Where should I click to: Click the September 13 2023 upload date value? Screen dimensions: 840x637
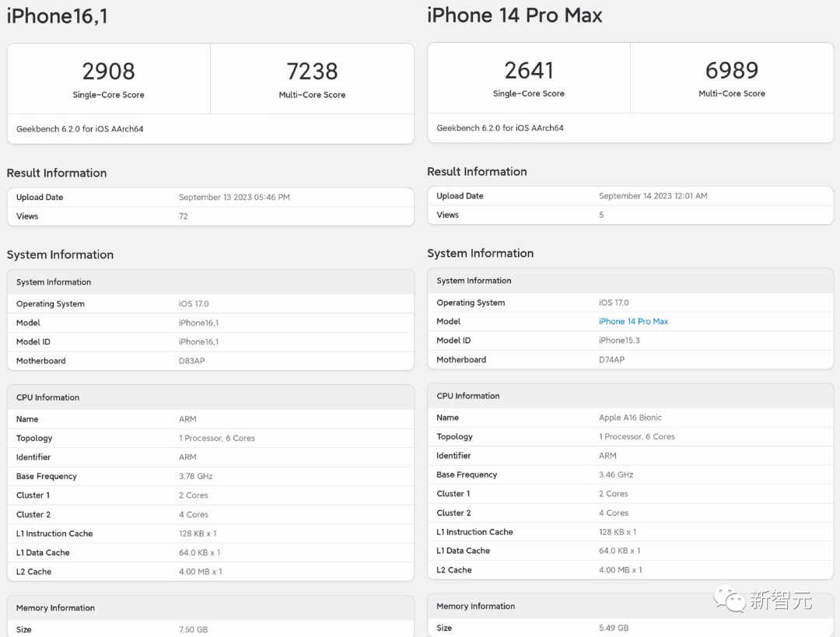[x=234, y=198]
